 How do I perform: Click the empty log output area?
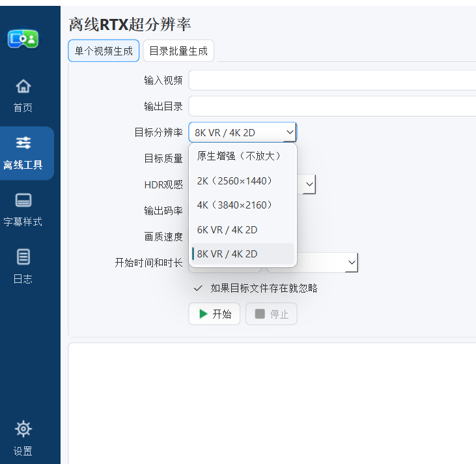tap(272, 403)
